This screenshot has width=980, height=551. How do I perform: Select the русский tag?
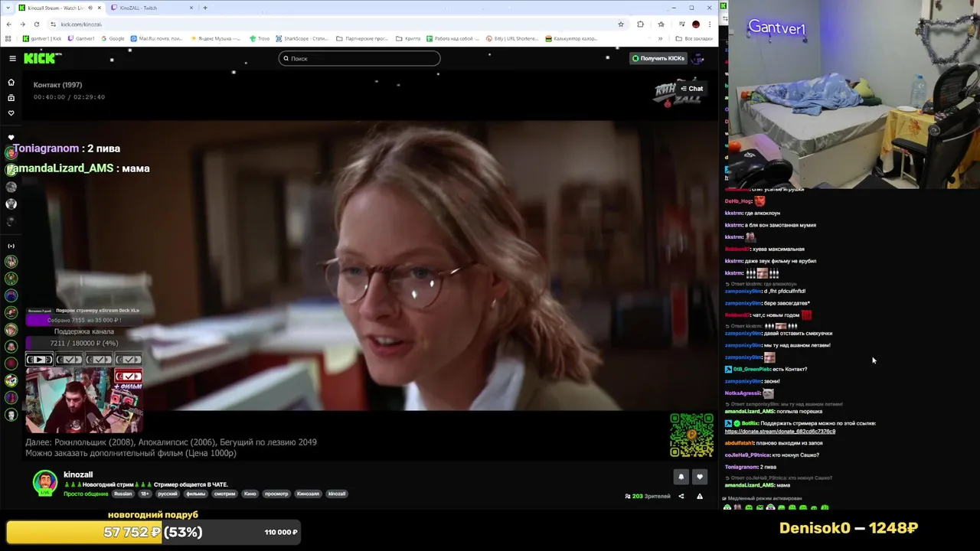[x=167, y=494]
